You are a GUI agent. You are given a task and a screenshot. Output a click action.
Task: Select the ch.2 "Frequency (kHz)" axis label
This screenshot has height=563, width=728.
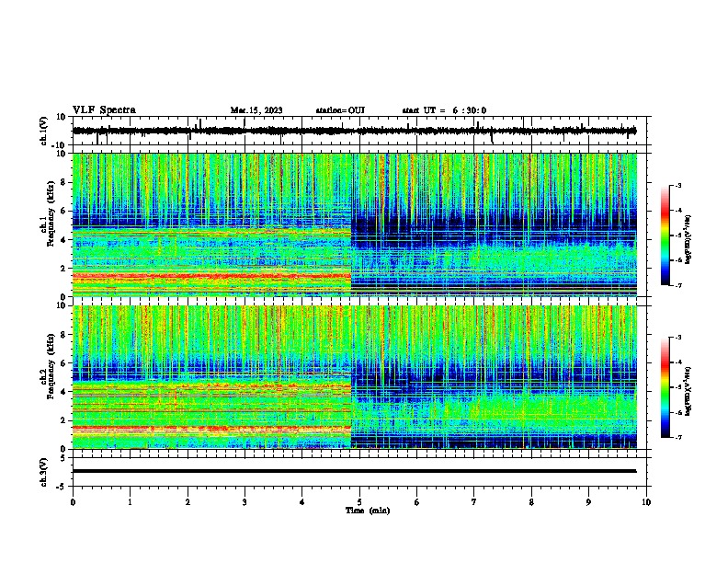(x=51, y=366)
